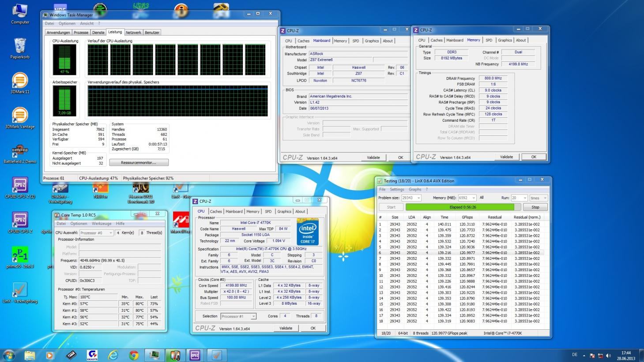Click the All memory button in LinX
Screen dimensions: 644x362
482,198
